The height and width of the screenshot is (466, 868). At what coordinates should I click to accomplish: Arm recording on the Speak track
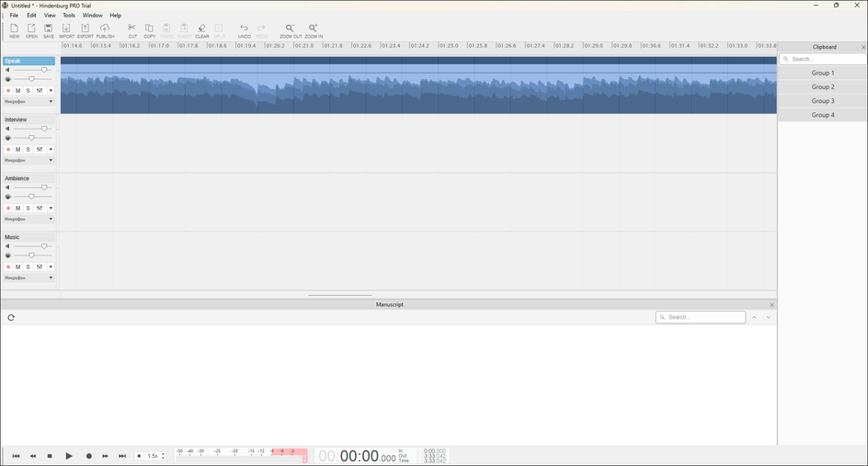(x=8, y=90)
